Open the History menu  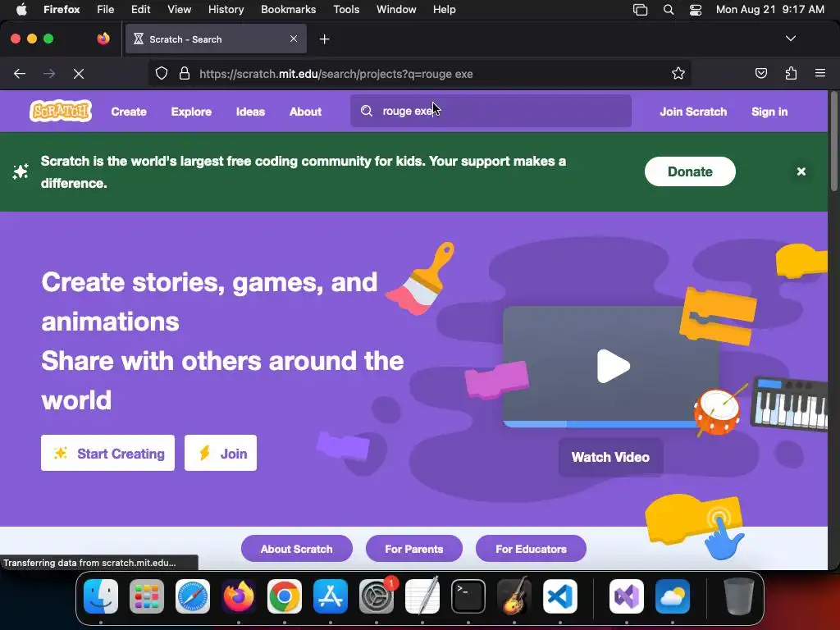[x=226, y=10]
